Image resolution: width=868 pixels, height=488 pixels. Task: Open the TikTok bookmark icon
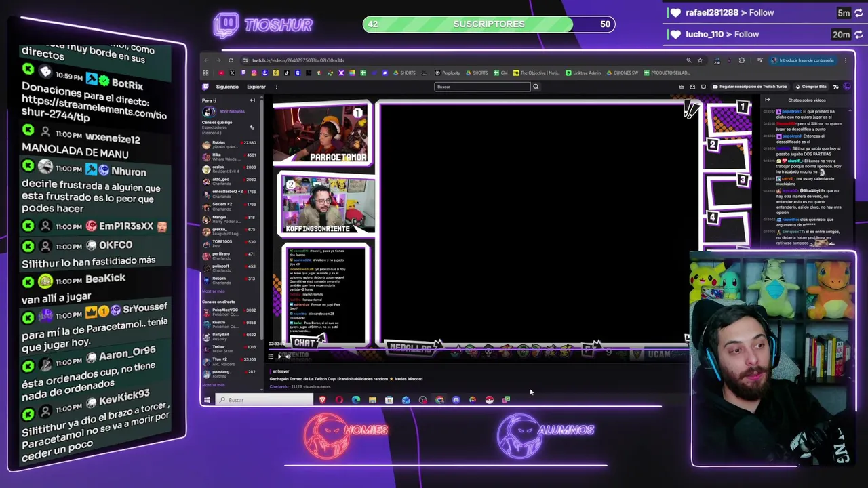click(287, 73)
